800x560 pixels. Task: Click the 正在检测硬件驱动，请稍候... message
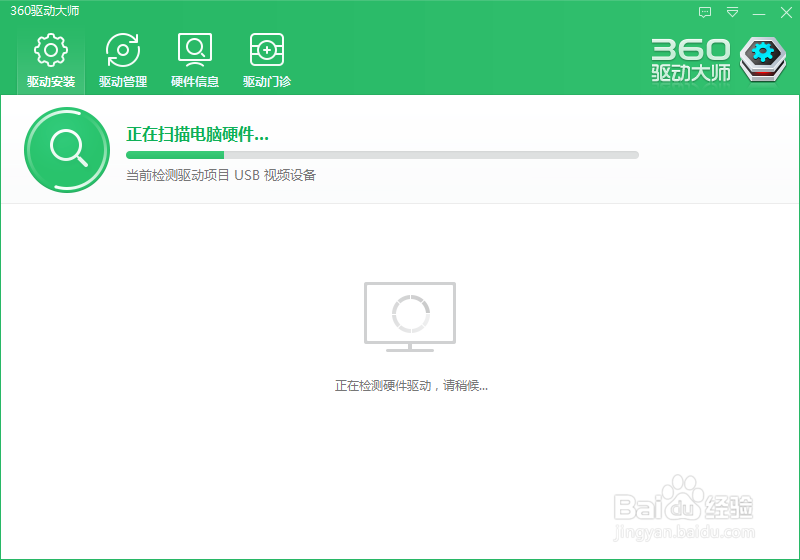tap(411, 386)
